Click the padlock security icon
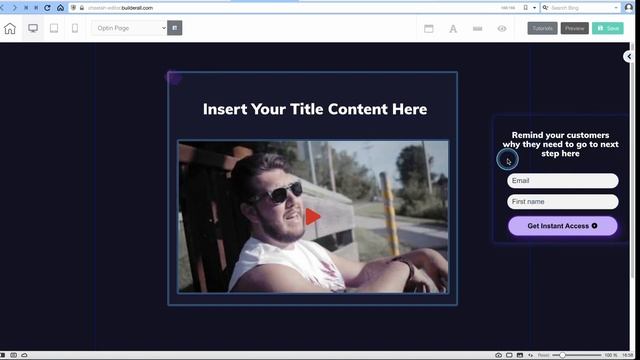The height and width of the screenshot is (360, 640). (x=82, y=8)
